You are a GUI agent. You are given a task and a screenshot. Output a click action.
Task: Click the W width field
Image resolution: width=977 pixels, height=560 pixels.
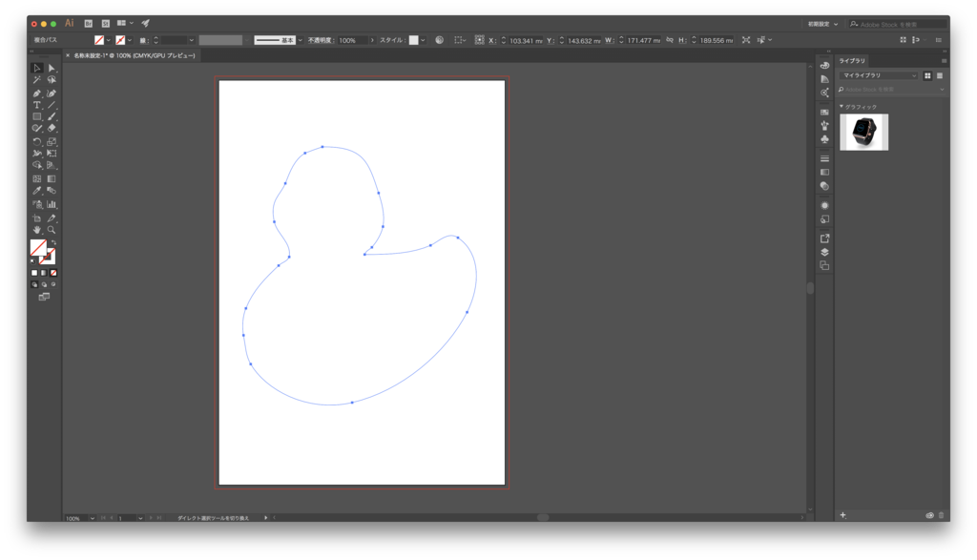click(643, 40)
